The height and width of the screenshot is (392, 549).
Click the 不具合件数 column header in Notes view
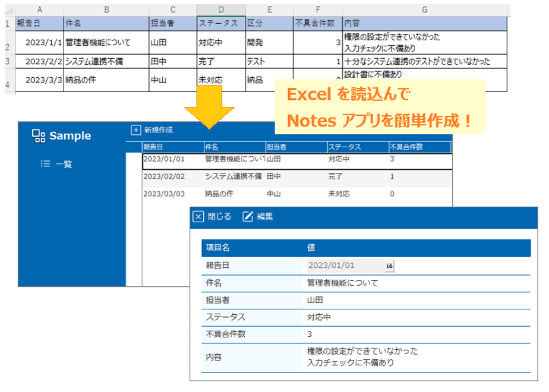pyautogui.click(x=420, y=147)
